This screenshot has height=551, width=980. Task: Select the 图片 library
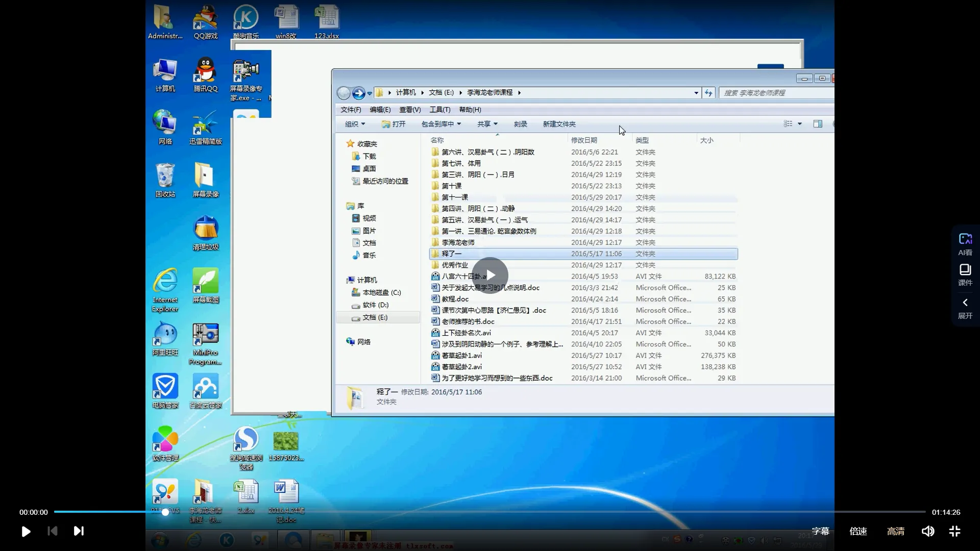[364, 231]
